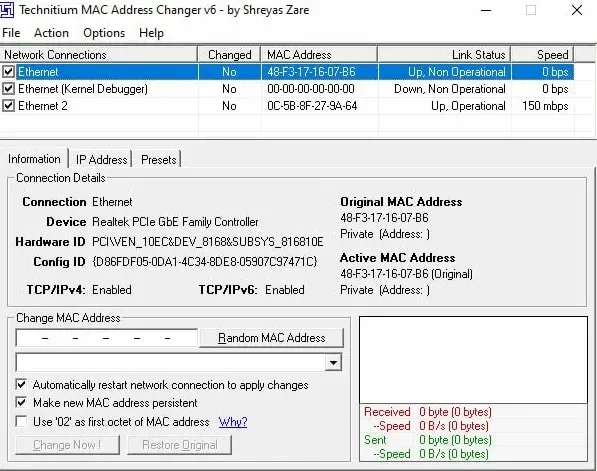This screenshot has height=471, width=597.
Task: Click the Technitium app icon in title bar
Action: tap(7, 10)
